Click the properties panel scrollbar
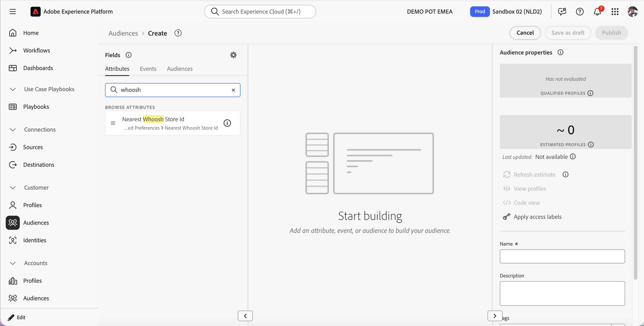 [x=636, y=162]
